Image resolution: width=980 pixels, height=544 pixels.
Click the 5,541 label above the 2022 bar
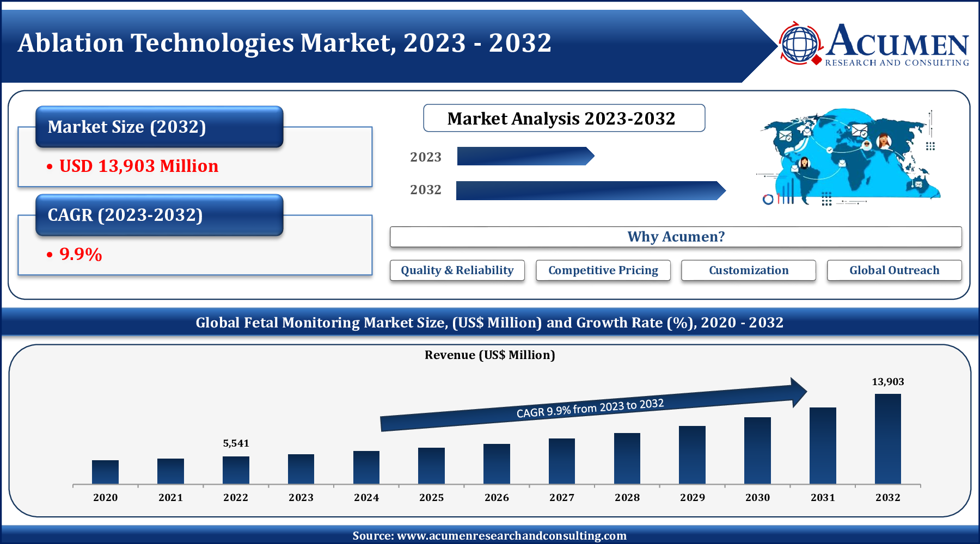point(236,443)
